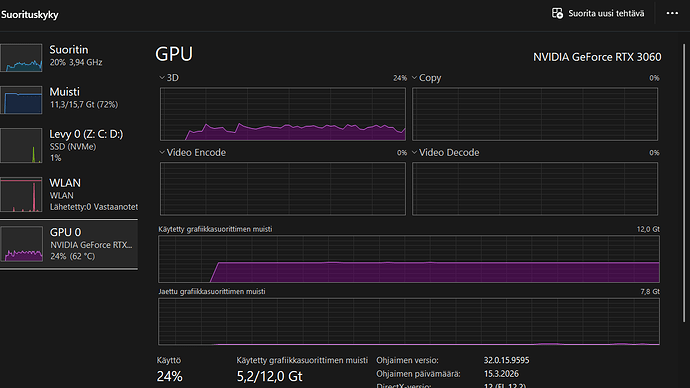
Task: Click the SSD (NVMe) disk type text
Action: 73,147
